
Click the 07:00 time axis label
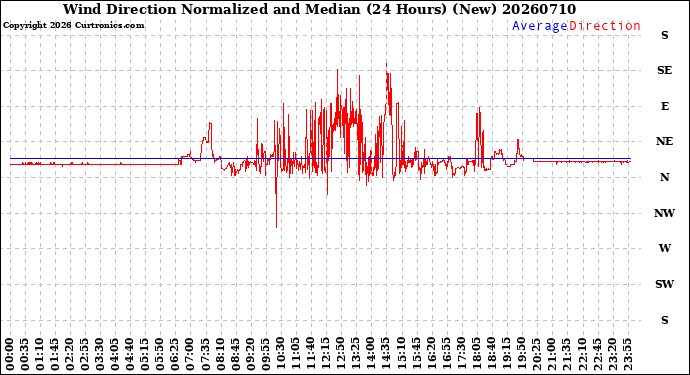point(191,355)
